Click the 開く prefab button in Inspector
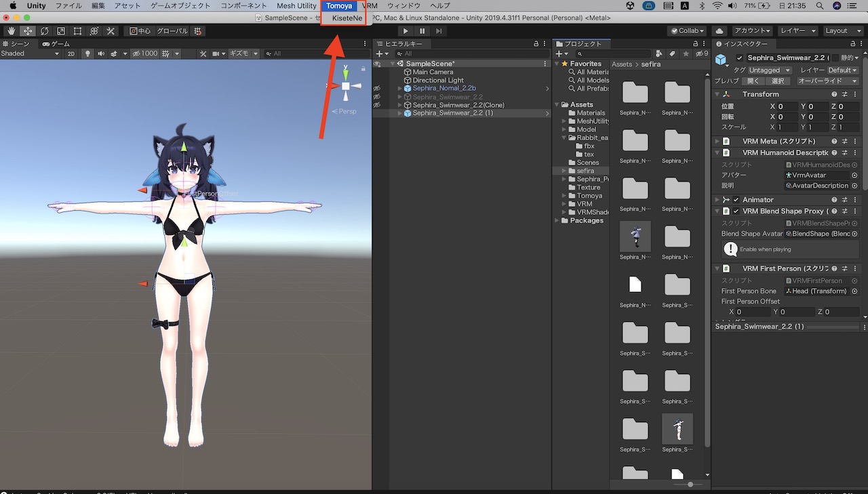Image resolution: width=868 pixels, height=494 pixels. pyautogui.click(x=753, y=79)
